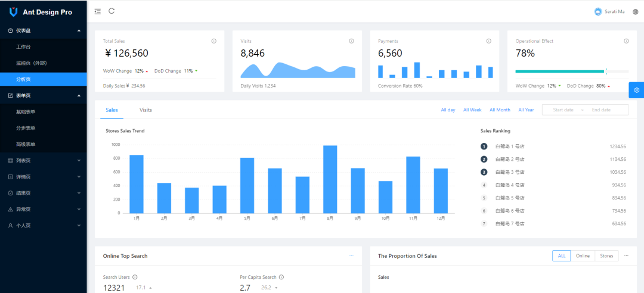Select the Stores radio option

click(x=606, y=255)
